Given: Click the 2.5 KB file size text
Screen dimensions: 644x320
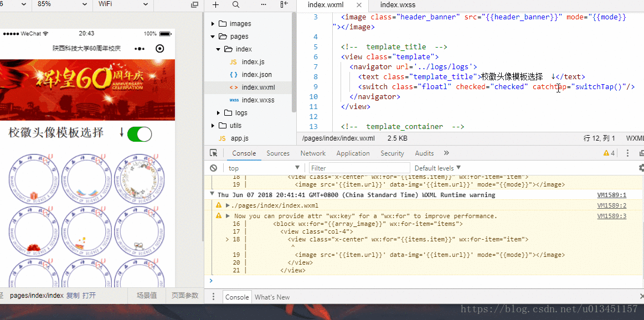Looking at the screenshot, I should tap(397, 138).
